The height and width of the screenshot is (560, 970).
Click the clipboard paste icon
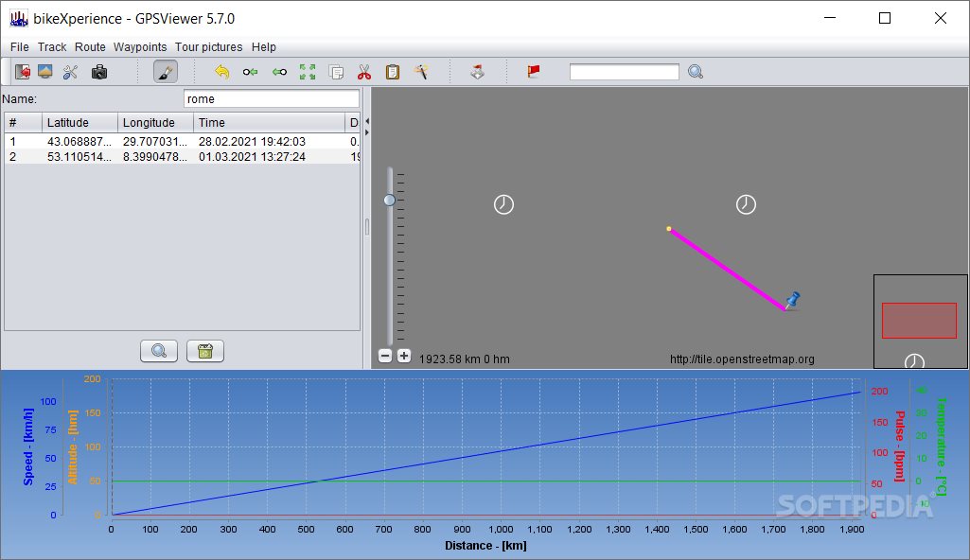[393, 72]
